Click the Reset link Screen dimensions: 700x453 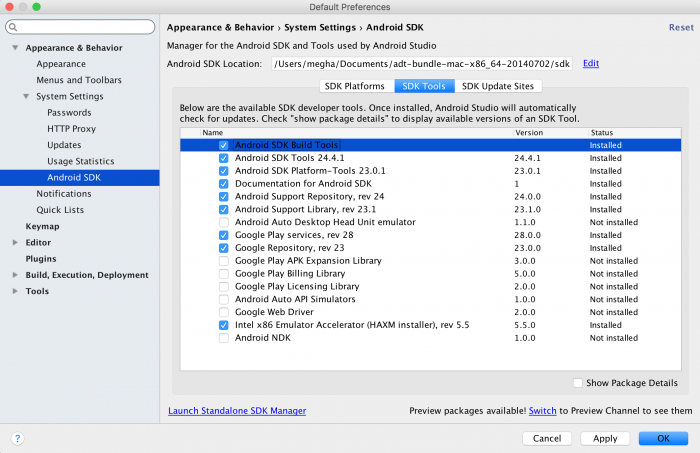(x=681, y=27)
